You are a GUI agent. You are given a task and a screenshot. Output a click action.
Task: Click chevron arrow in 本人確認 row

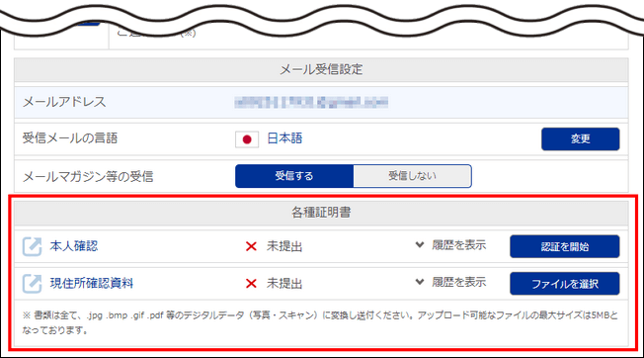tap(420, 245)
